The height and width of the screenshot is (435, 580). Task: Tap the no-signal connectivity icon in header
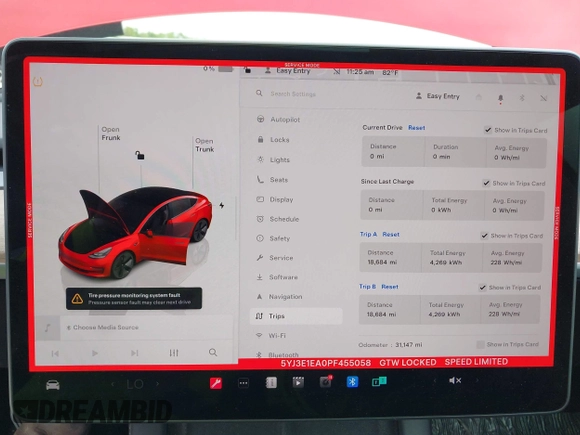click(543, 98)
